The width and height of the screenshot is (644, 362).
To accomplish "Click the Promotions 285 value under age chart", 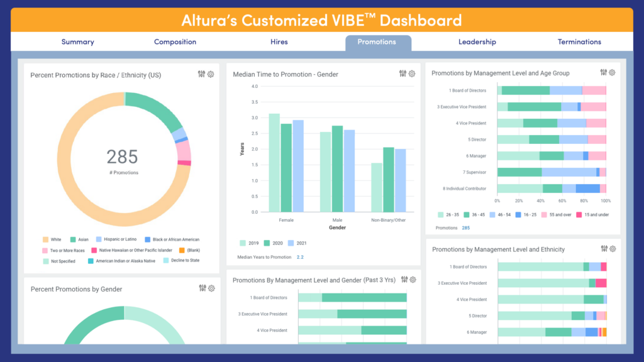I will [466, 228].
